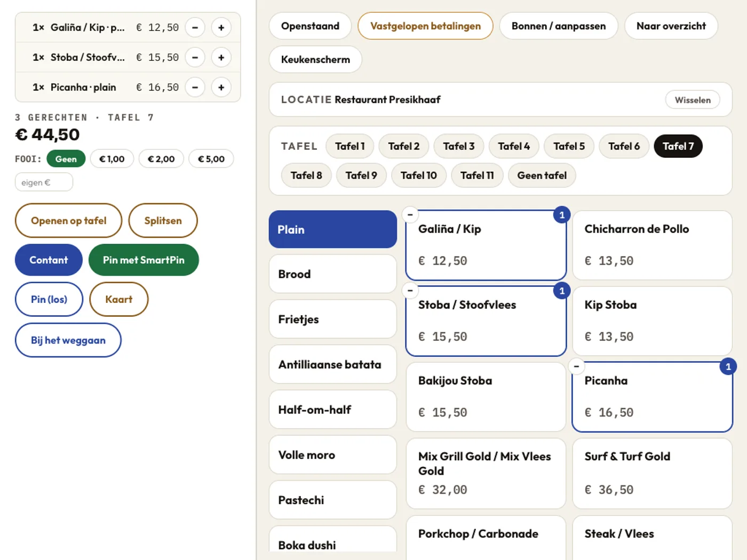
Task: Add Chicharron de Pollo to order
Action: point(652,245)
